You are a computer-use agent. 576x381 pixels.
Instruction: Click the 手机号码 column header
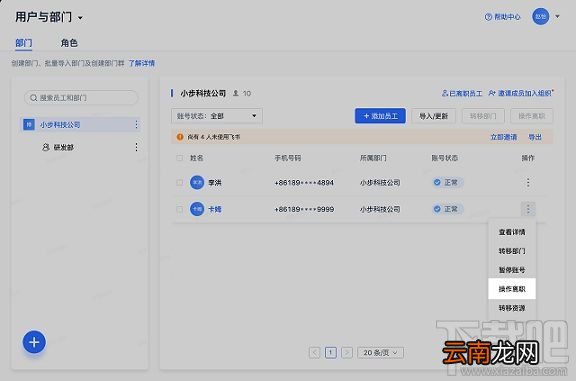(x=288, y=158)
